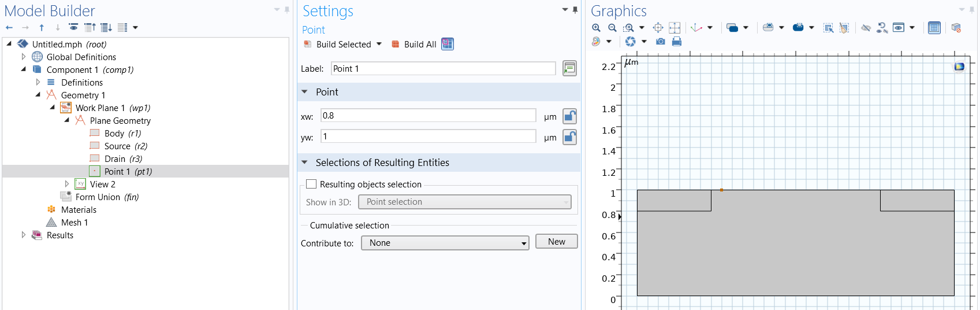Click Expand All in Model Builder toolbar
Image resolution: width=980 pixels, height=310 pixels.
tap(106, 27)
